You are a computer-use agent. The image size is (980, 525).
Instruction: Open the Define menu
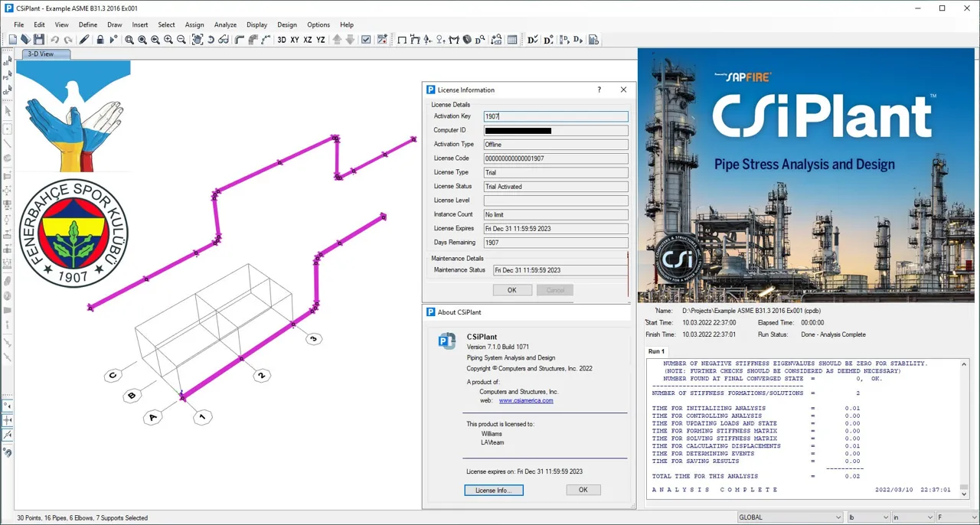tap(88, 24)
